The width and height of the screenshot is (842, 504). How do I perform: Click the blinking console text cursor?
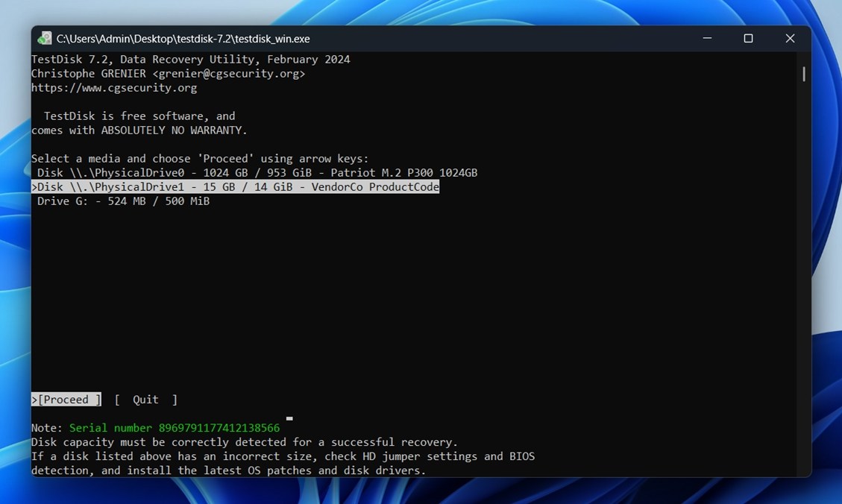(289, 419)
